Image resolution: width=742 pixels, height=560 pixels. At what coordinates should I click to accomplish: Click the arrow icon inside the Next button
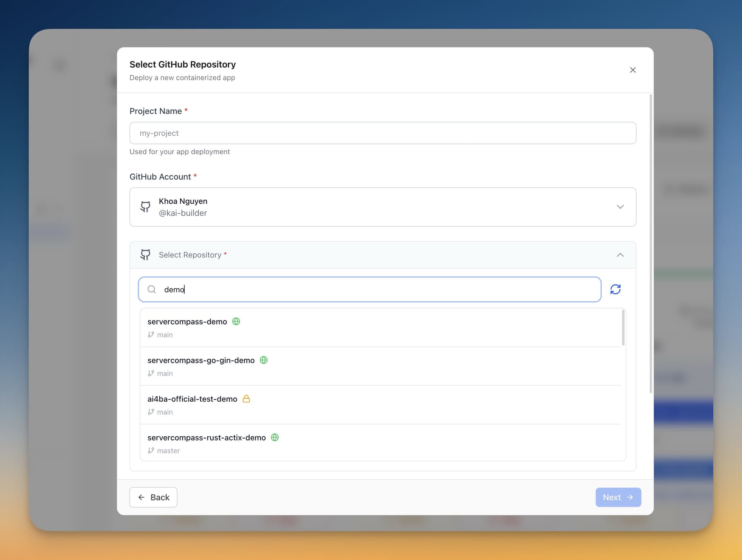(x=630, y=497)
